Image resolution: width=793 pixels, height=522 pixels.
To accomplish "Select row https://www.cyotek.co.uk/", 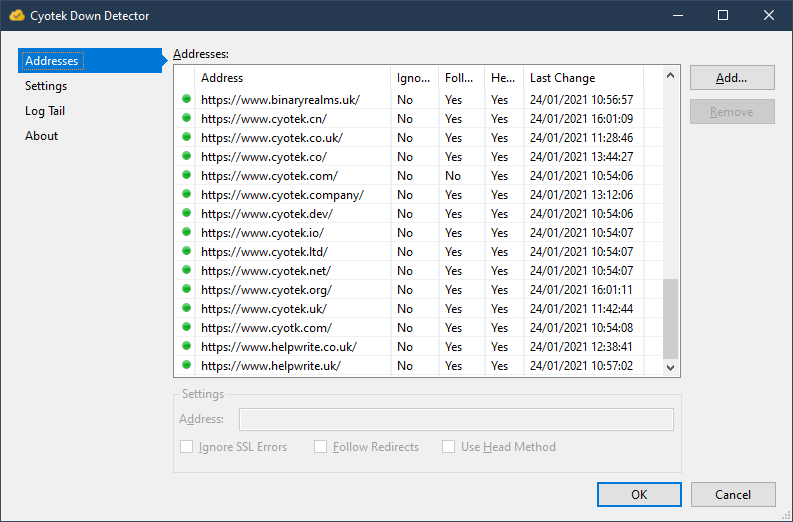I will [x=419, y=138].
